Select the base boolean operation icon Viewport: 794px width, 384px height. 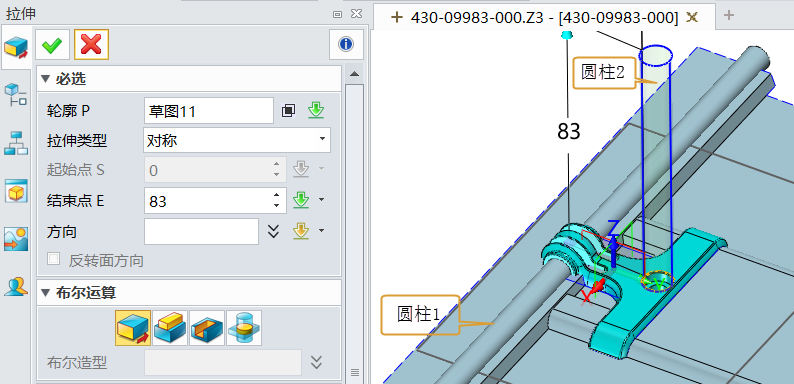(x=133, y=328)
